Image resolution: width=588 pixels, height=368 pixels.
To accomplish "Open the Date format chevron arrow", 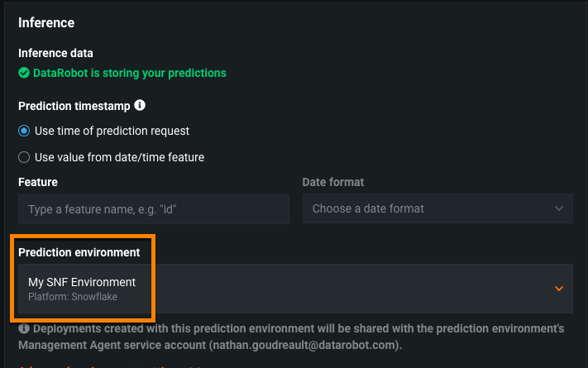I will [x=559, y=209].
